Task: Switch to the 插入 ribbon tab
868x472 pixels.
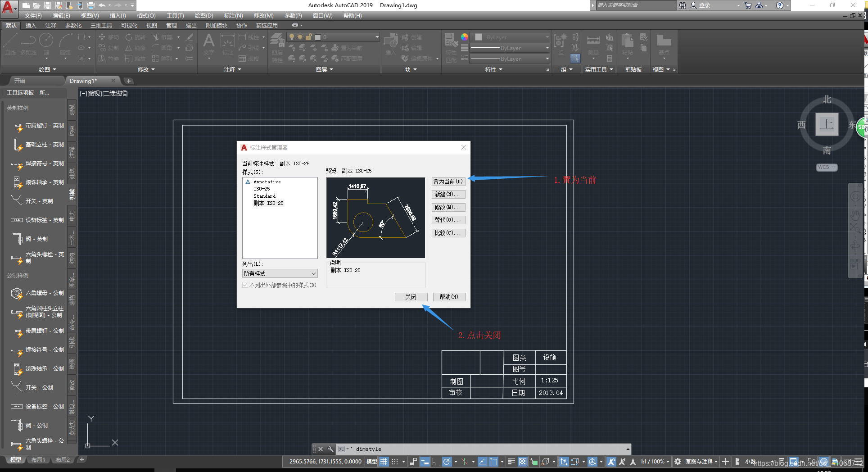Action: tap(31, 26)
